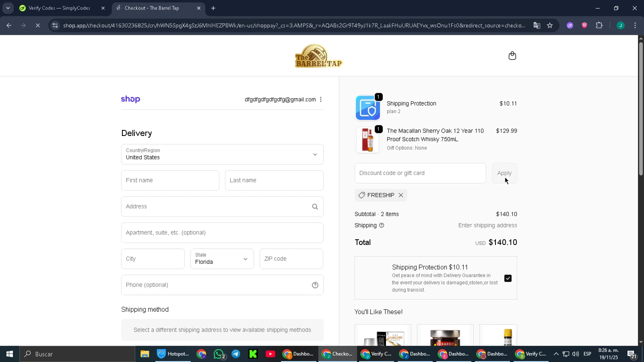The image size is (644, 362).
Task: Go back to the previous page
Action: [x=9, y=25]
